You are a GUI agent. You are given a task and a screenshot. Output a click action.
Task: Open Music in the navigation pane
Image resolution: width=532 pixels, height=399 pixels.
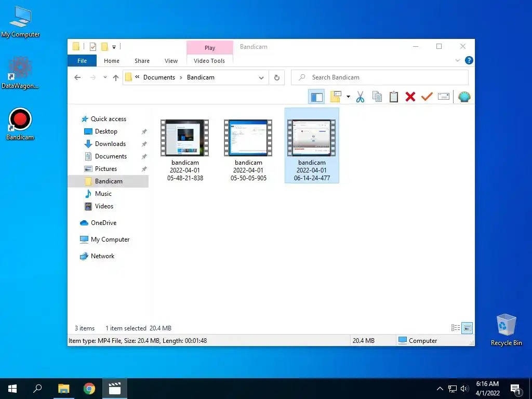pos(103,194)
